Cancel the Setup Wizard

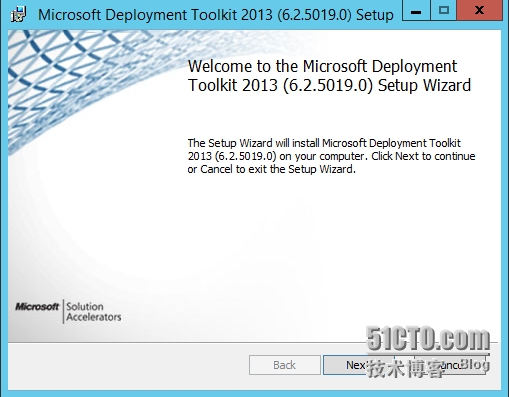[x=450, y=365]
